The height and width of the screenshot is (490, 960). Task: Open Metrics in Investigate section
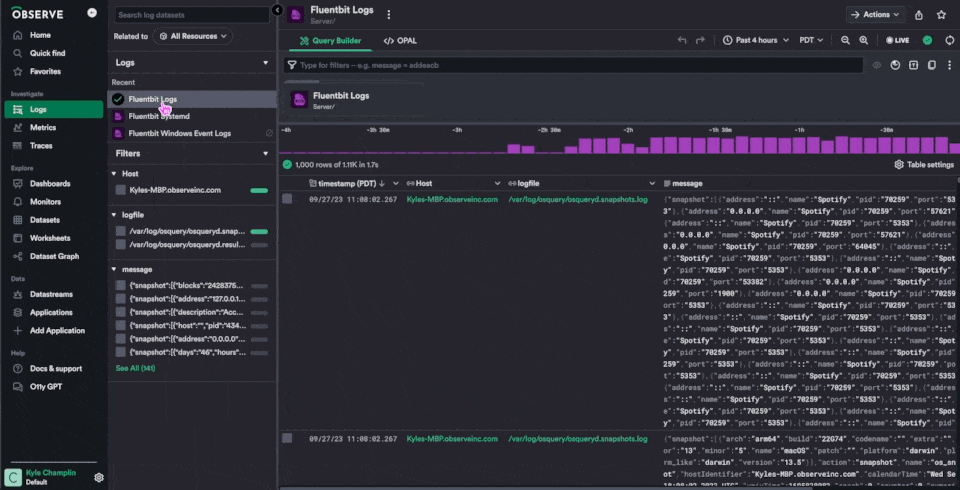tap(43, 127)
